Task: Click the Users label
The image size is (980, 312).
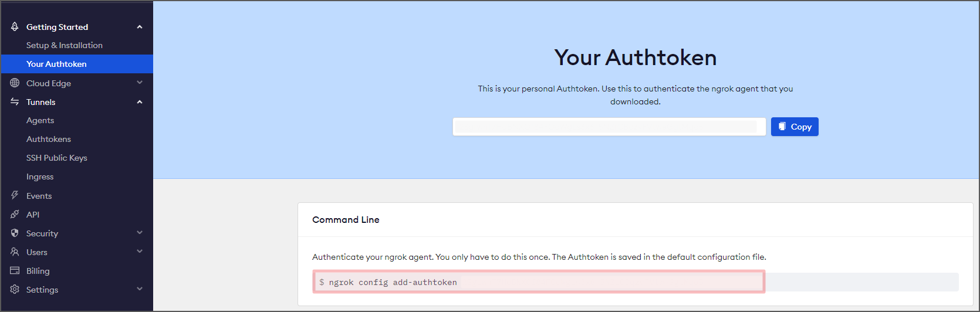Action: [x=37, y=252]
